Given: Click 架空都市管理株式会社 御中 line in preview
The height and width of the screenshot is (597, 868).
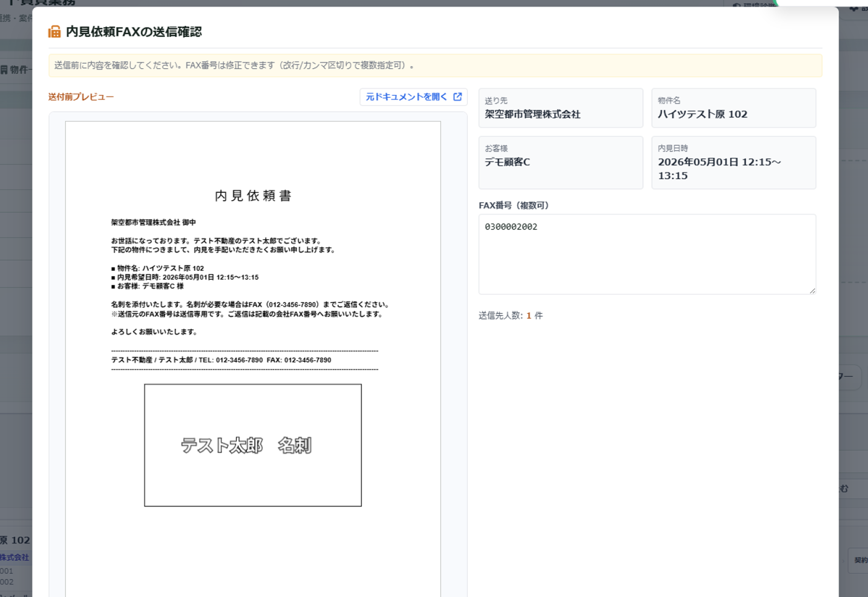Looking at the screenshot, I should coord(153,223).
